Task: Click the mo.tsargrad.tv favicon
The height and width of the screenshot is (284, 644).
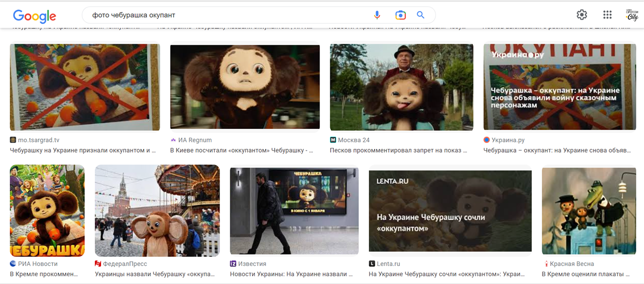Action: click(x=13, y=140)
